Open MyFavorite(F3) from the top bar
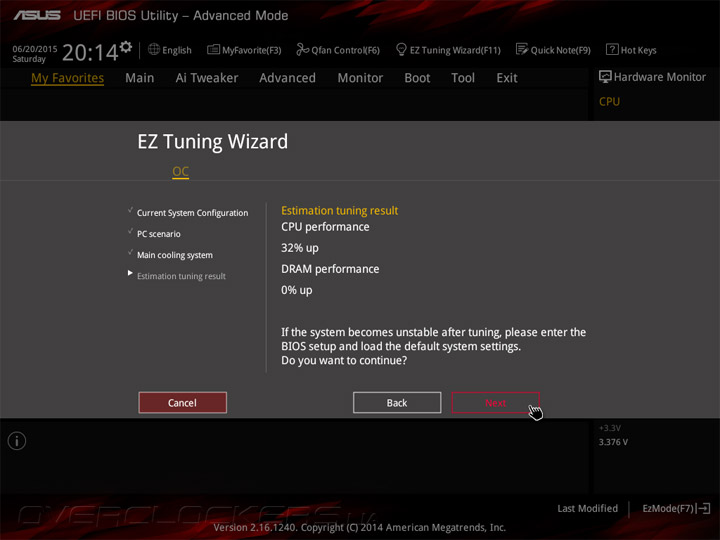Viewport: 720px width, 540px height. pyautogui.click(x=244, y=50)
